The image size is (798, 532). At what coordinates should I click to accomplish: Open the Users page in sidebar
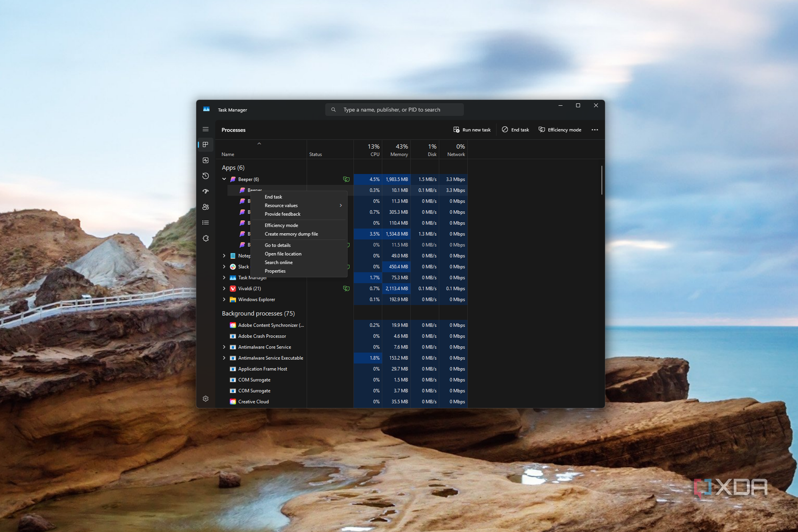click(x=206, y=207)
